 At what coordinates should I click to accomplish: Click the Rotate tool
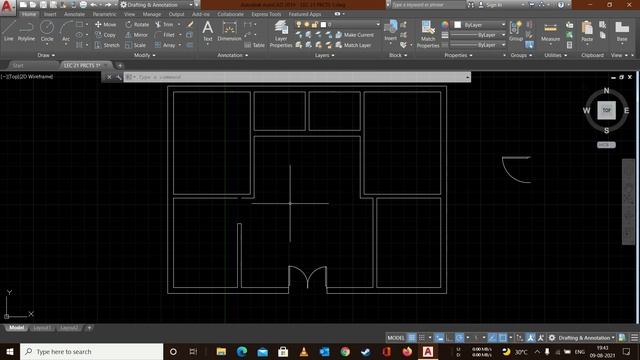[x=137, y=24]
